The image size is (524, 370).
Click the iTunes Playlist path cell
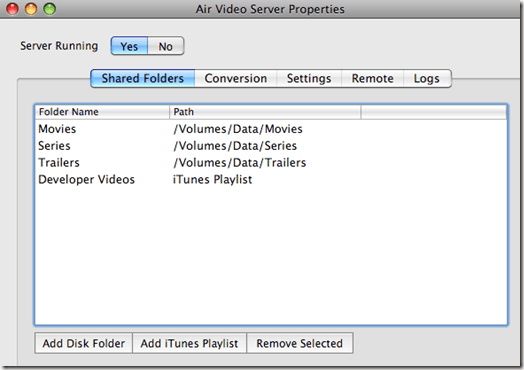[x=212, y=180]
